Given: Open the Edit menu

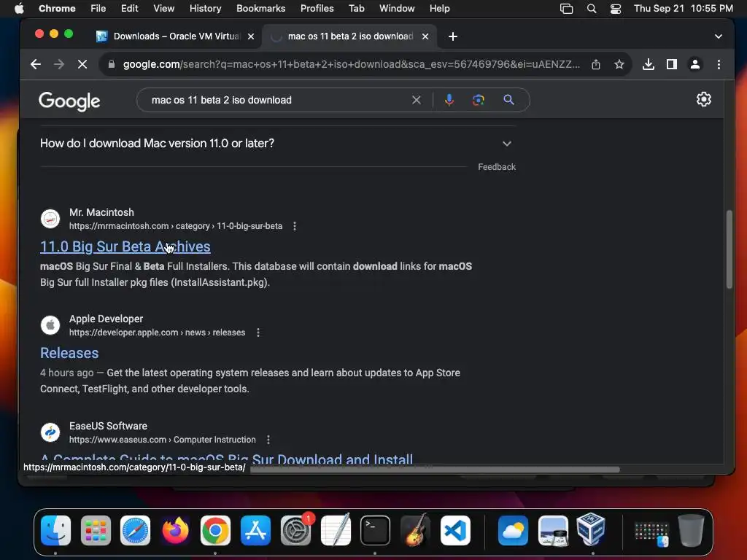Looking at the screenshot, I should (x=129, y=9).
